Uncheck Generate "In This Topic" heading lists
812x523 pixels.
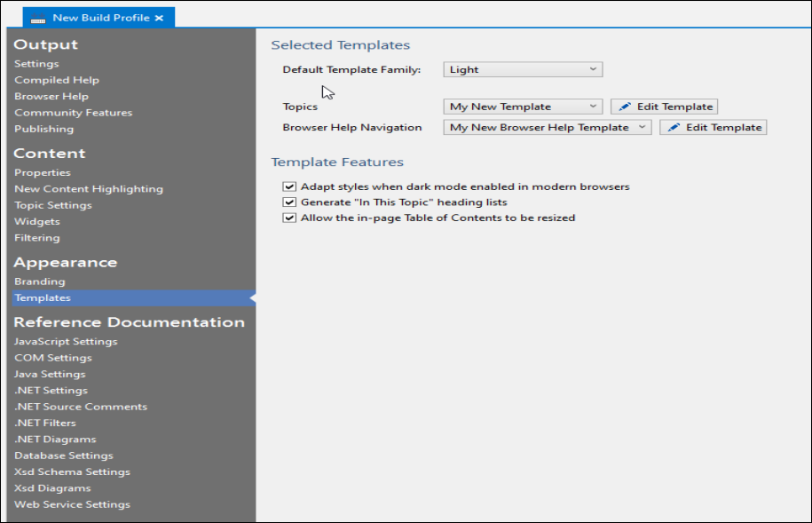coord(289,202)
